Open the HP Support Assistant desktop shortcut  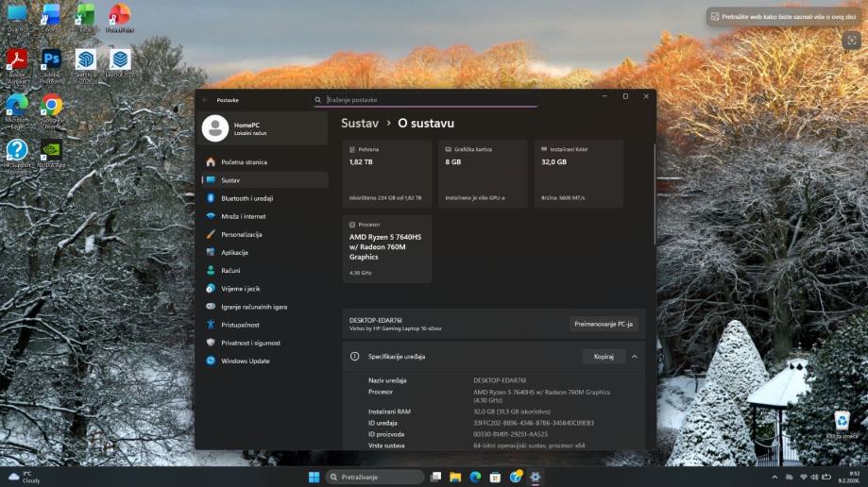(x=17, y=154)
